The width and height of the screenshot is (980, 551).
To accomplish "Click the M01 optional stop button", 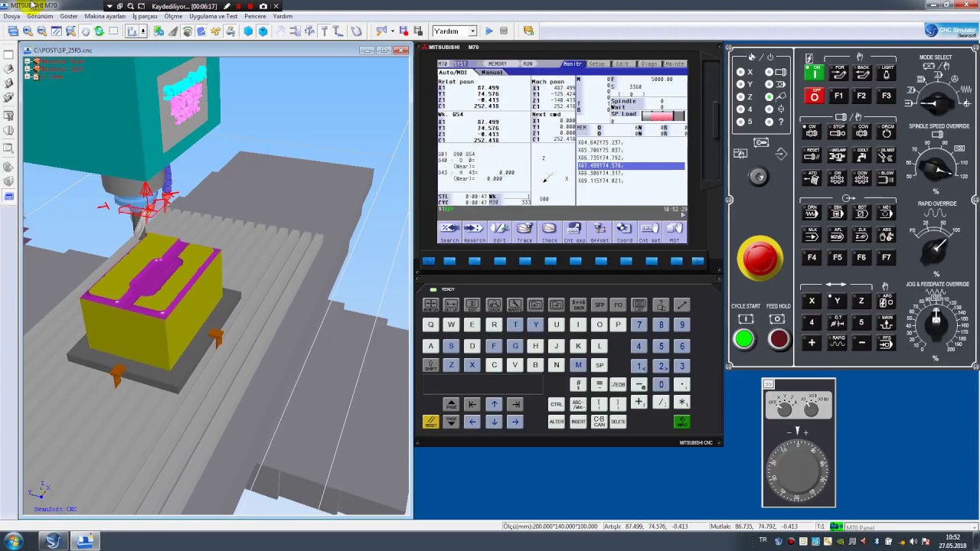I will (x=887, y=213).
